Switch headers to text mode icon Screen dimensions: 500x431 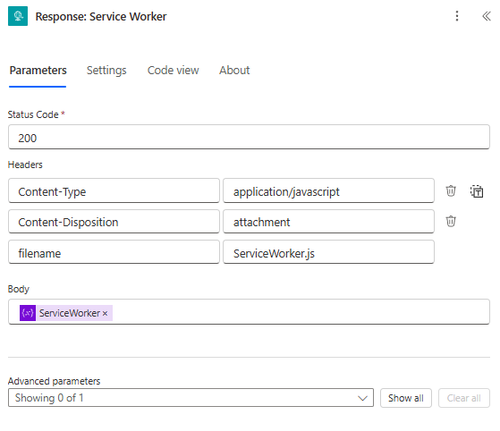[x=477, y=191]
